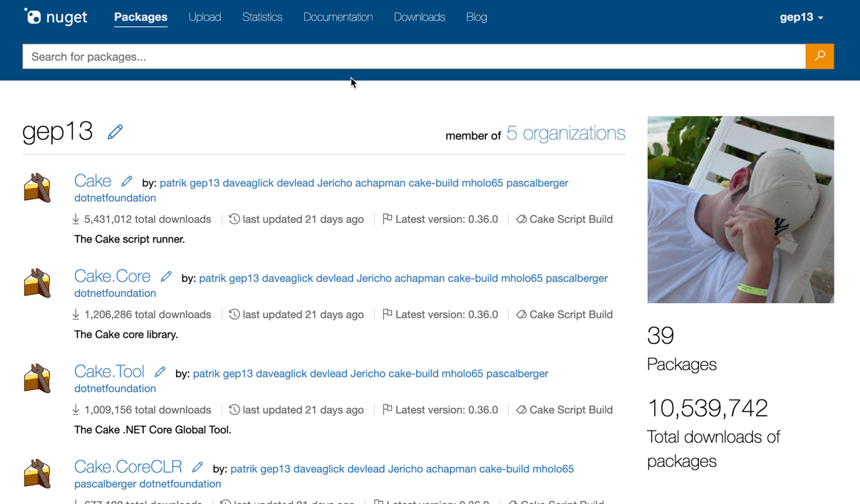The height and width of the screenshot is (504, 860).
Task: Click the edit pencil next to Cake.CoreCLR
Action: 197,468
